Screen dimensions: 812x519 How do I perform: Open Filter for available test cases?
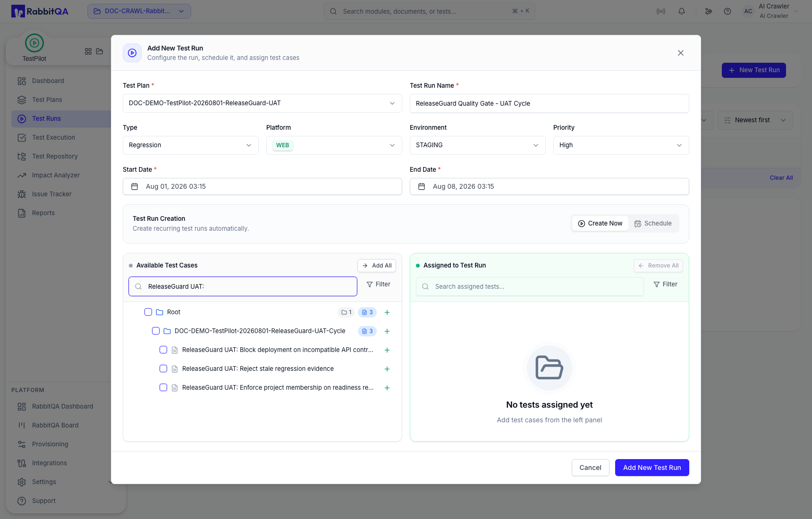click(x=379, y=285)
